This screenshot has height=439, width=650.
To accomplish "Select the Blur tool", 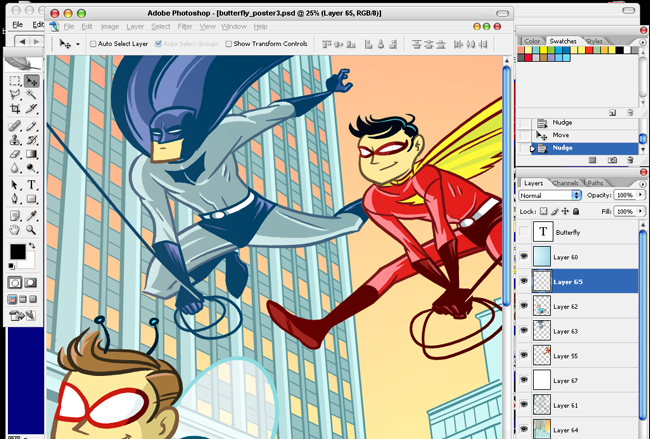I will (15, 168).
